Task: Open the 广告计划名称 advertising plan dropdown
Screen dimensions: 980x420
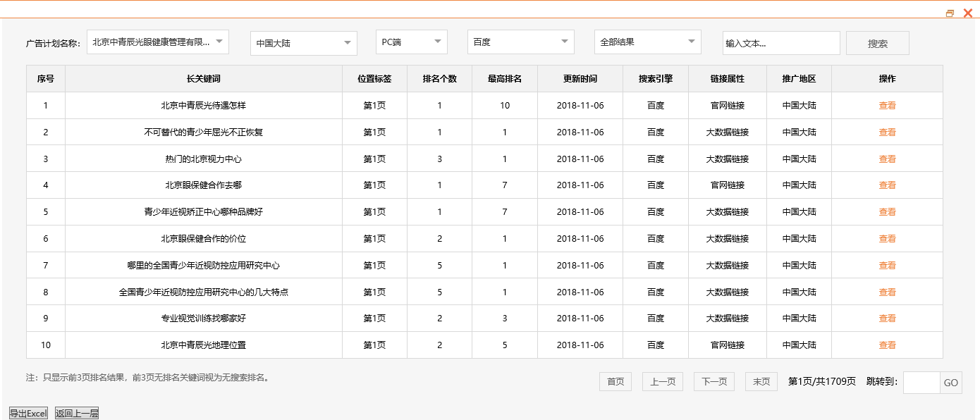Action: (x=157, y=42)
